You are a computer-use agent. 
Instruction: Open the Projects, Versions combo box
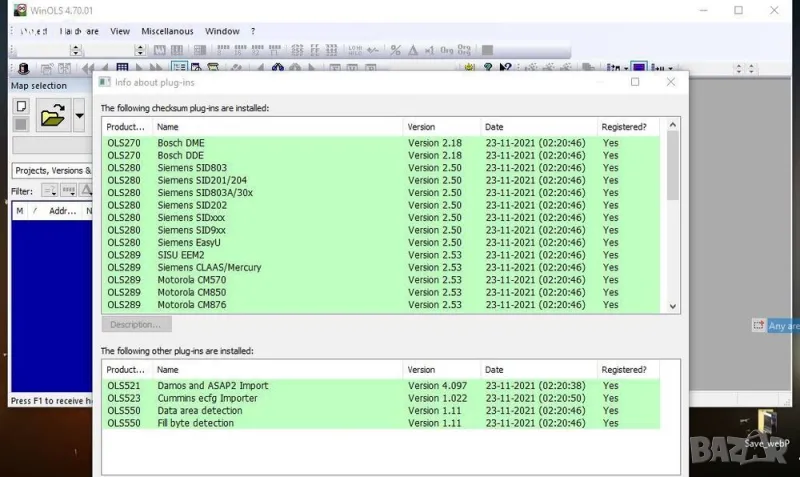coord(52,171)
